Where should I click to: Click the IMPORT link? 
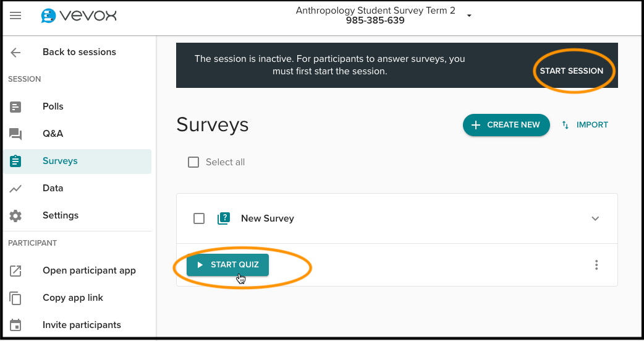pos(585,125)
